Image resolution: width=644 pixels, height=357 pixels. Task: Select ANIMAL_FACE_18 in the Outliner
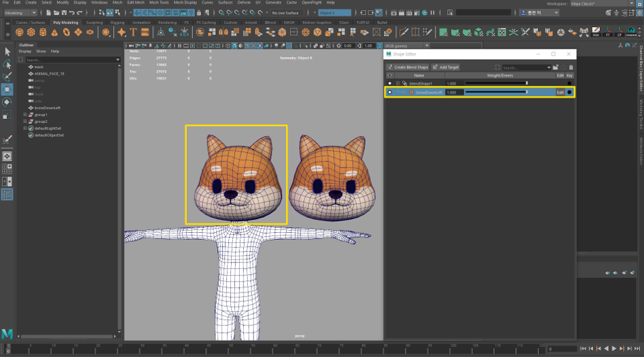tap(49, 73)
